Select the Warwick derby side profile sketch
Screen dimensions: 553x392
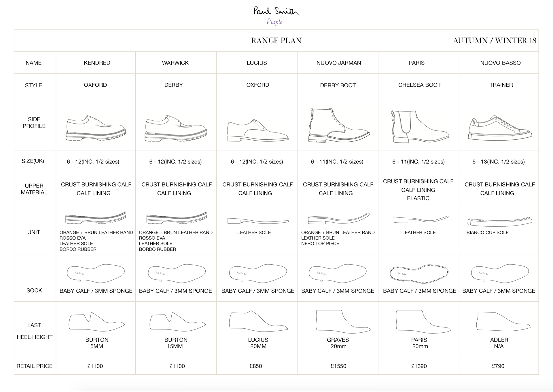176,128
